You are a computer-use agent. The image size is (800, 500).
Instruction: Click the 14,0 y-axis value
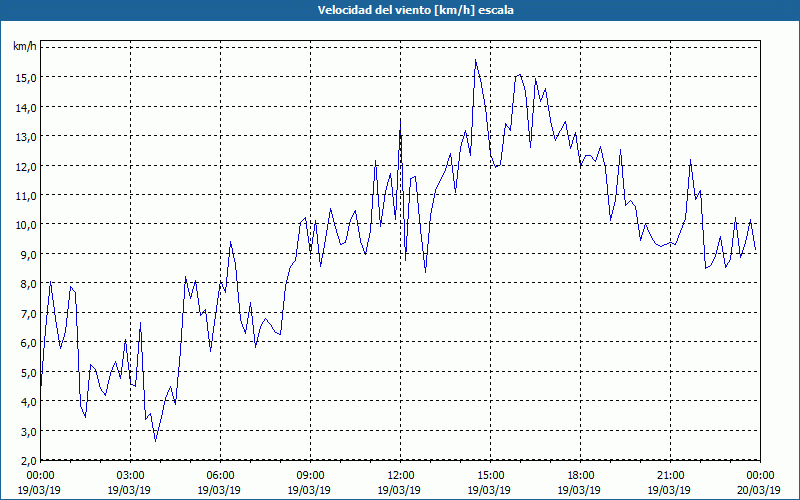26,108
